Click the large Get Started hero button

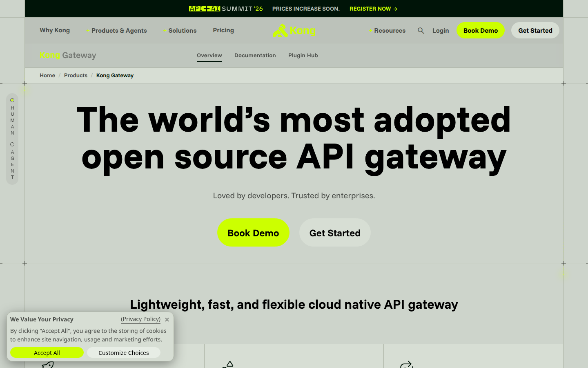tap(335, 233)
